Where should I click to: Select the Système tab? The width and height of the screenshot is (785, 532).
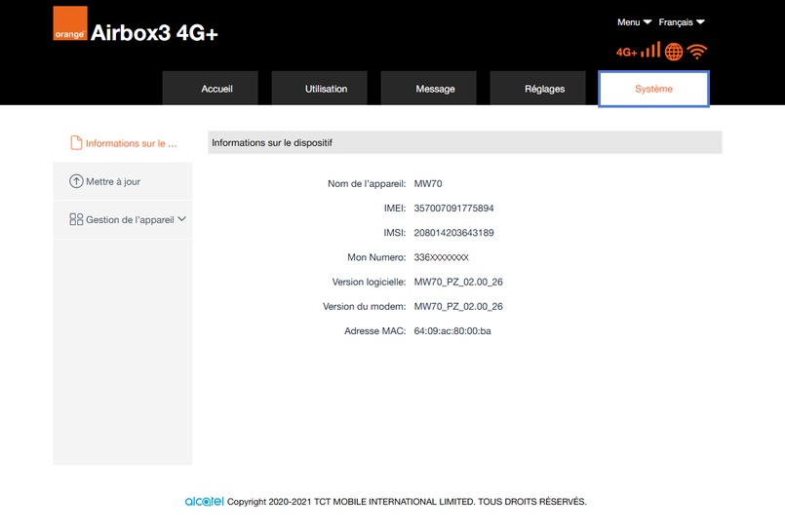point(653,89)
